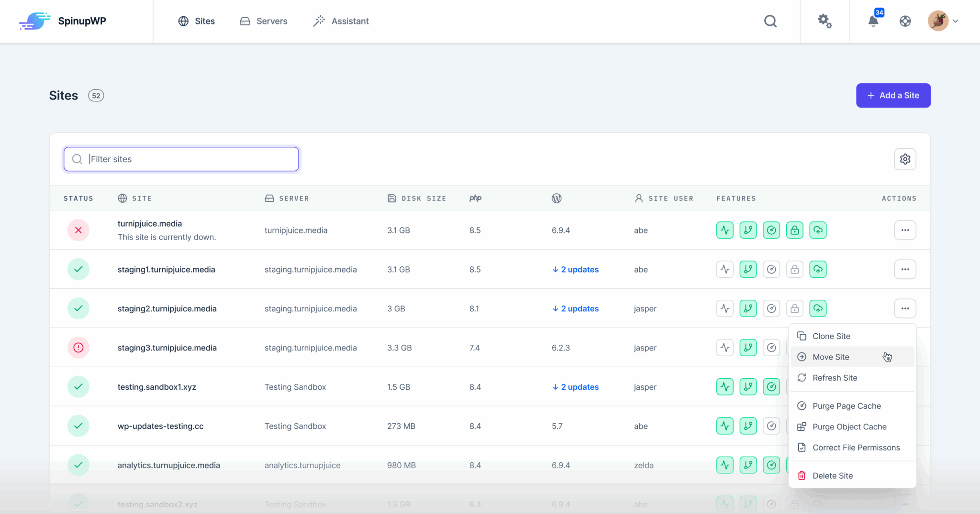Click Git branch icon for turnipjuice.media row

tap(748, 230)
